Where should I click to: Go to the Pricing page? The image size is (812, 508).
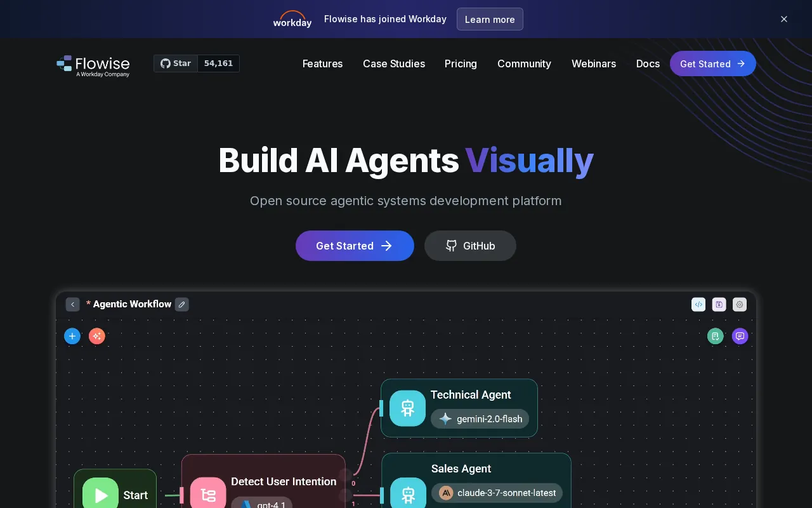point(461,63)
